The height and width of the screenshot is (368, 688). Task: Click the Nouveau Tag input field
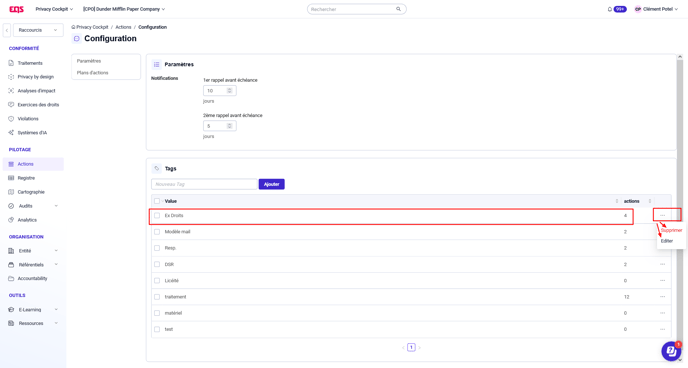204,184
